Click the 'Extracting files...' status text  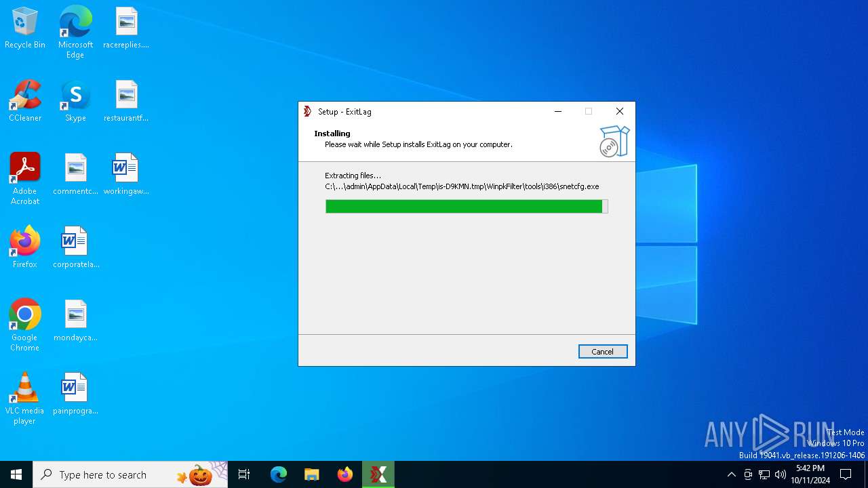[x=353, y=176]
